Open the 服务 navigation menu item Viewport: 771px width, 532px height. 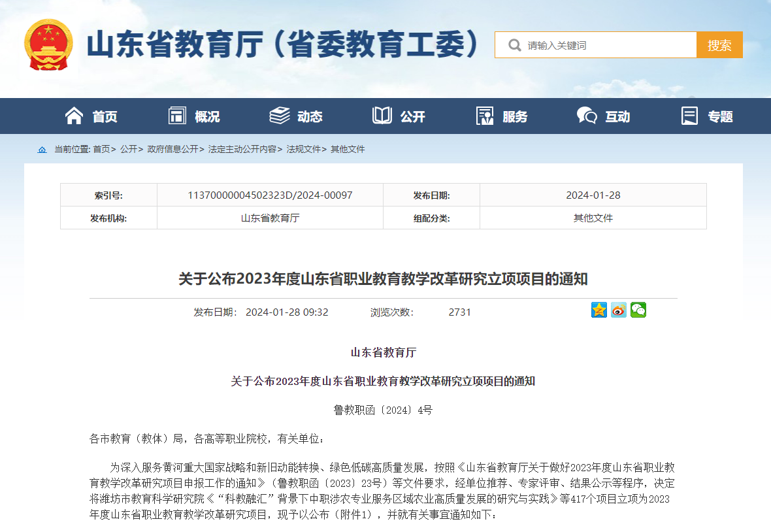[x=515, y=116]
